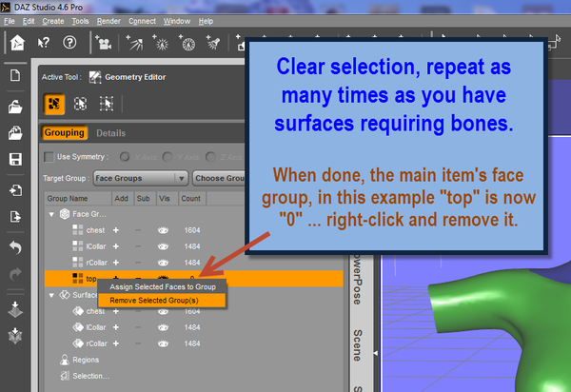
Task: Enable the Use Symmetry checkbox
Action: [49, 157]
